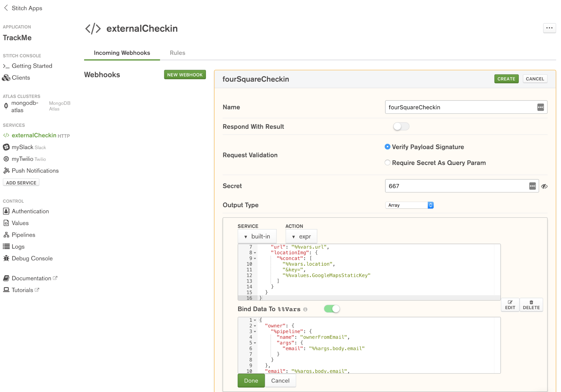Open the SERVICE built-in dropdown
The image size is (561, 392).
coord(257,236)
